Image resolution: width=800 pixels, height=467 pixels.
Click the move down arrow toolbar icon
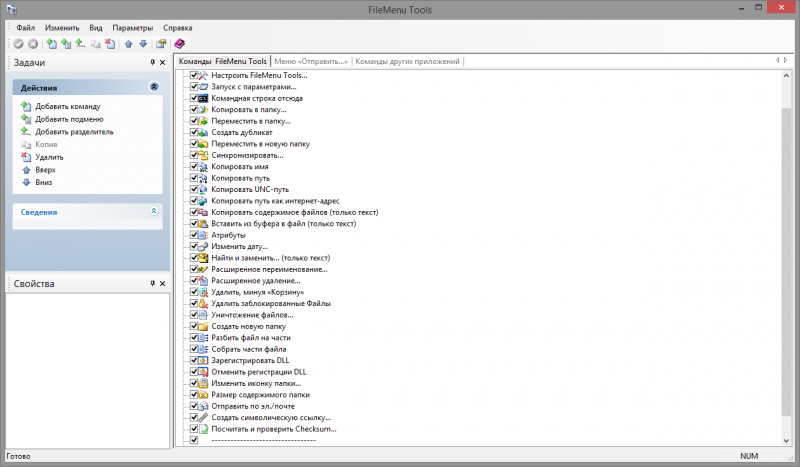pyautogui.click(x=143, y=44)
